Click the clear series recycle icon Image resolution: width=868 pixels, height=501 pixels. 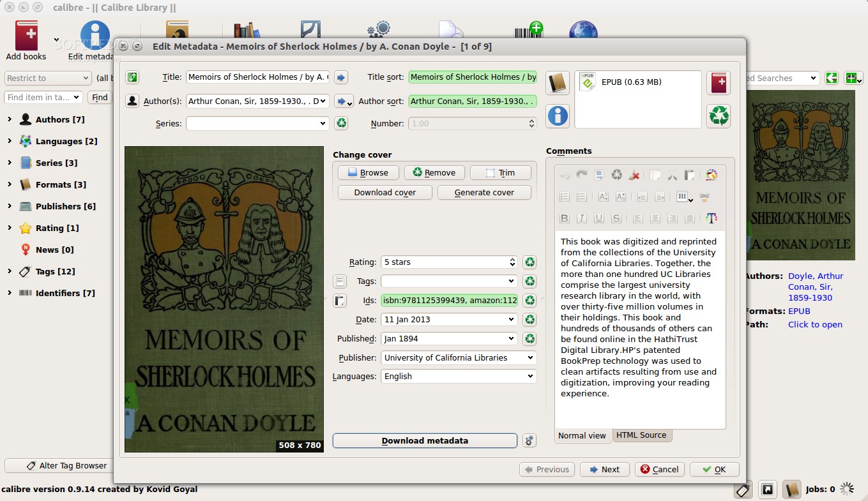341,123
